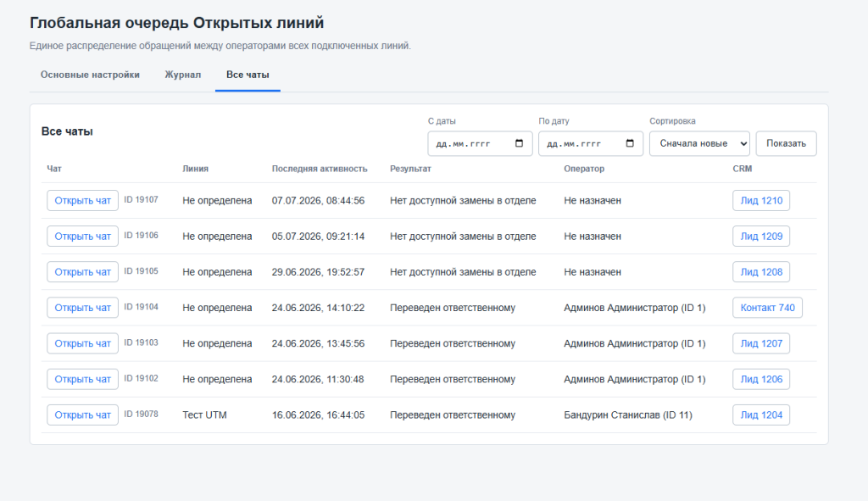Image resolution: width=868 pixels, height=501 pixels.
Task: Switch to the 'Основные настройки' tab
Action: [90, 75]
